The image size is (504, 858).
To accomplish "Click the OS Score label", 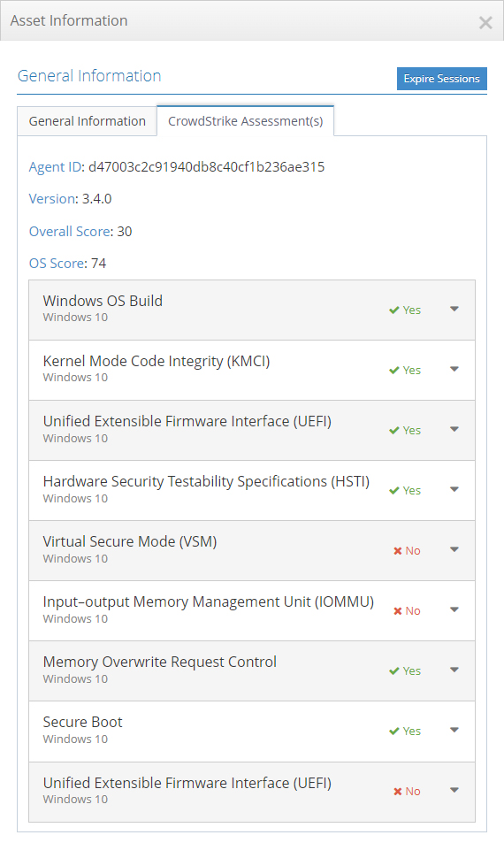I will [x=57, y=264].
